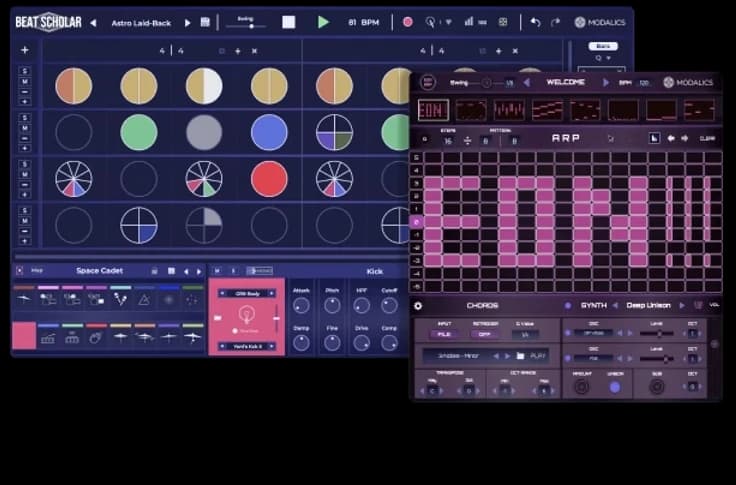Go to the preset after WELCOME in EON
Image resolution: width=736 pixels, height=485 pixels.
606,83
